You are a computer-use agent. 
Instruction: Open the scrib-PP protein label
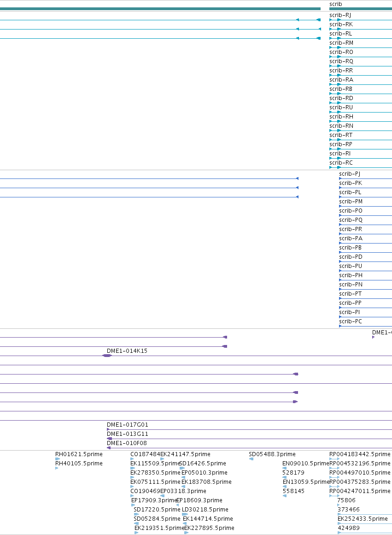click(x=350, y=303)
